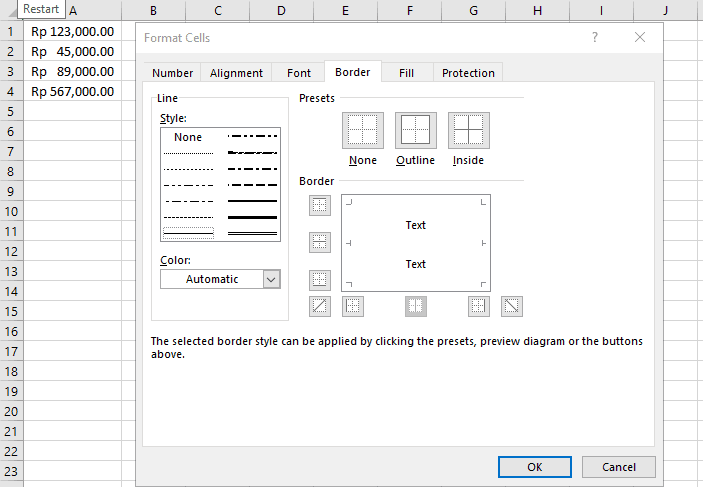
Task: Select None line style
Action: coord(188,137)
